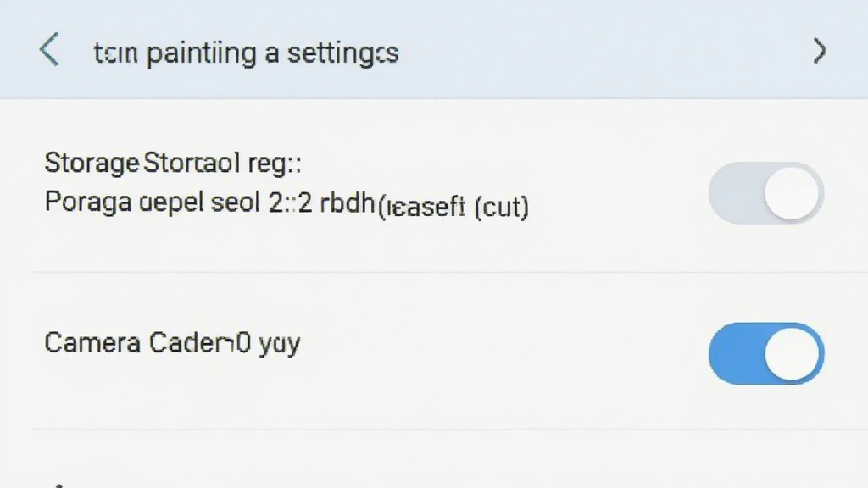The width and height of the screenshot is (868, 488).
Task: Click the "paintiing a settingcs" header title
Action: pyautogui.click(x=273, y=53)
